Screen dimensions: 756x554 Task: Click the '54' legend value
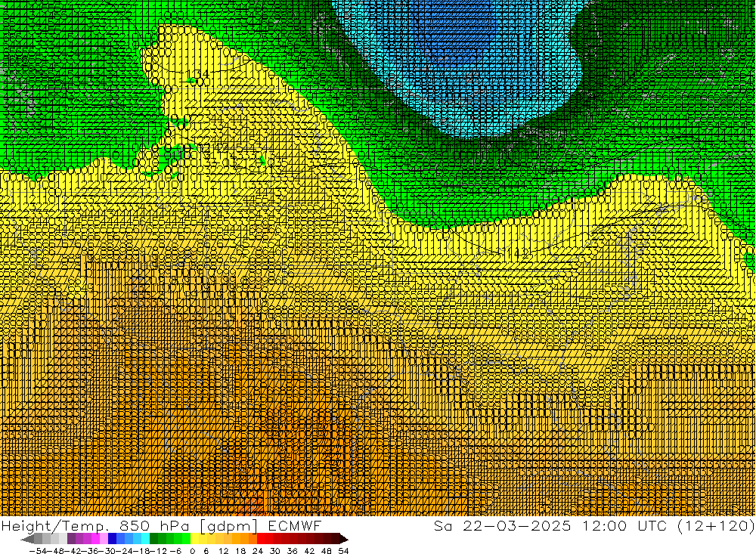344,551
